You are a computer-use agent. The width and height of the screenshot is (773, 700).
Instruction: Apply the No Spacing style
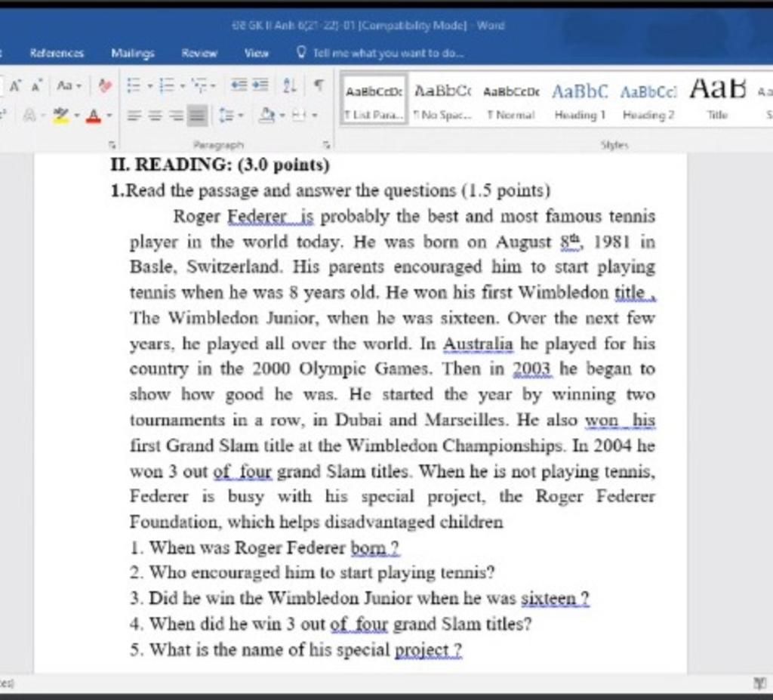point(442,100)
